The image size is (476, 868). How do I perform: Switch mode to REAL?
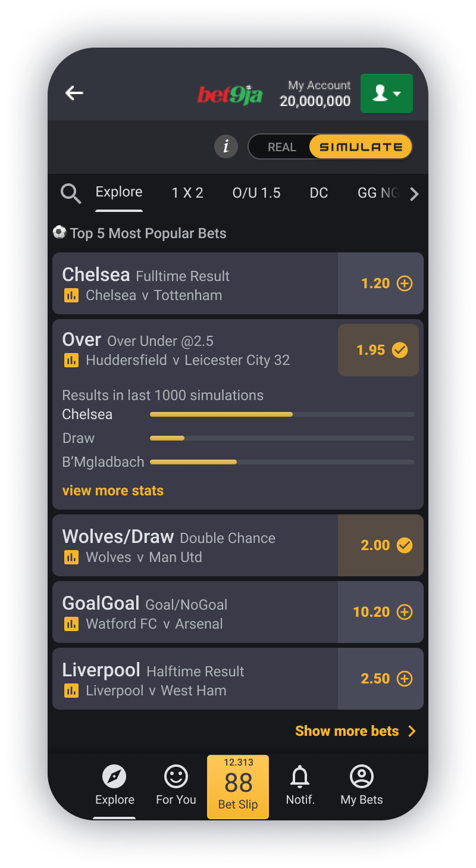(281, 147)
